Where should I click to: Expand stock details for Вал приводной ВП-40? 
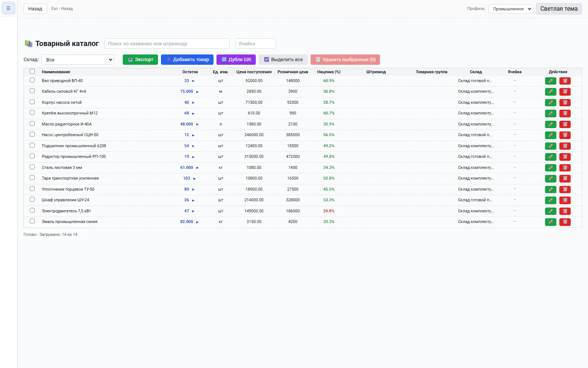point(193,81)
